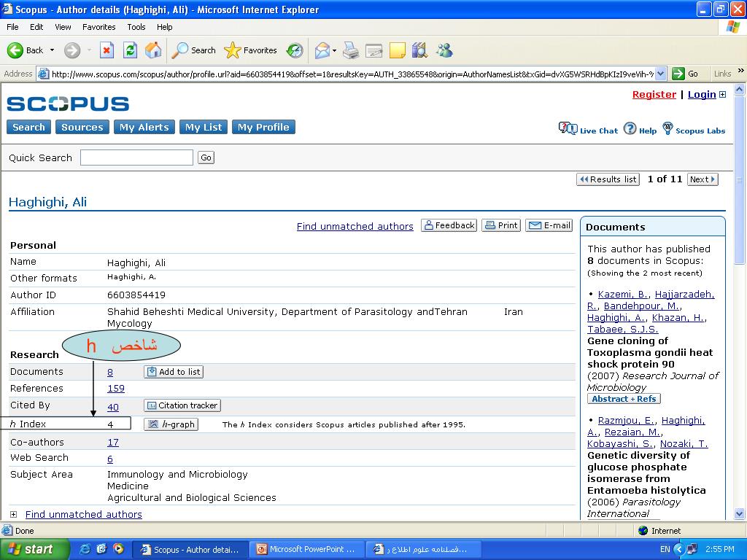
Task: Click the address bar URL field
Action: coord(352,74)
